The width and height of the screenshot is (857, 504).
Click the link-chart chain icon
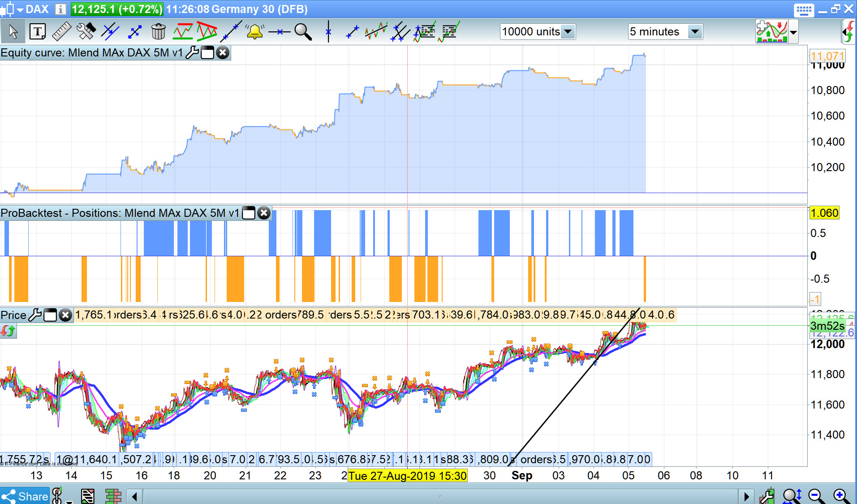(57, 496)
